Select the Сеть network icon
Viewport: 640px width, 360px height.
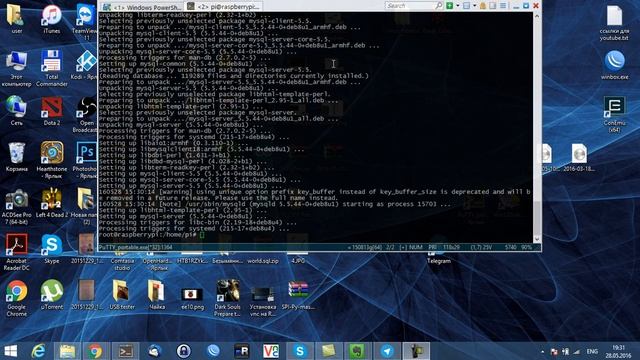coord(17,111)
